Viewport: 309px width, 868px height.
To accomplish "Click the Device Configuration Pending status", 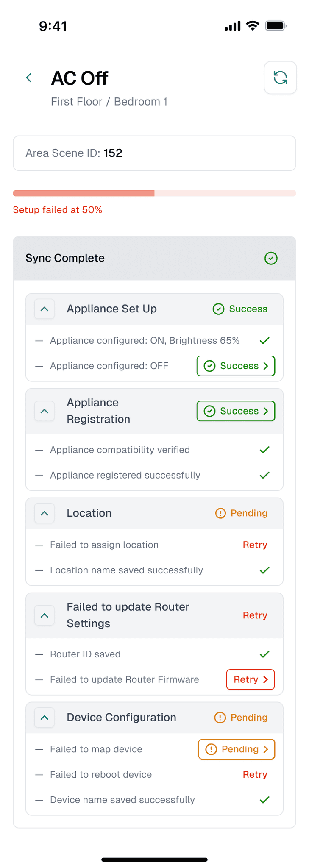I will 241,718.
